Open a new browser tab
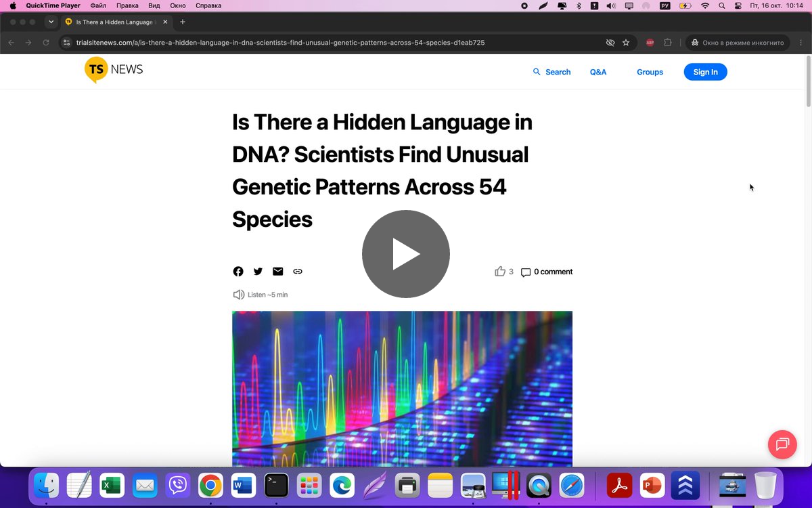The image size is (812, 508). coord(182,22)
